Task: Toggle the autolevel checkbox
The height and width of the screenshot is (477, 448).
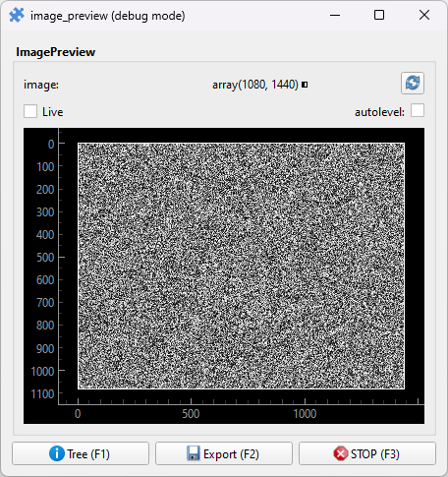Action: [x=418, y=110]
